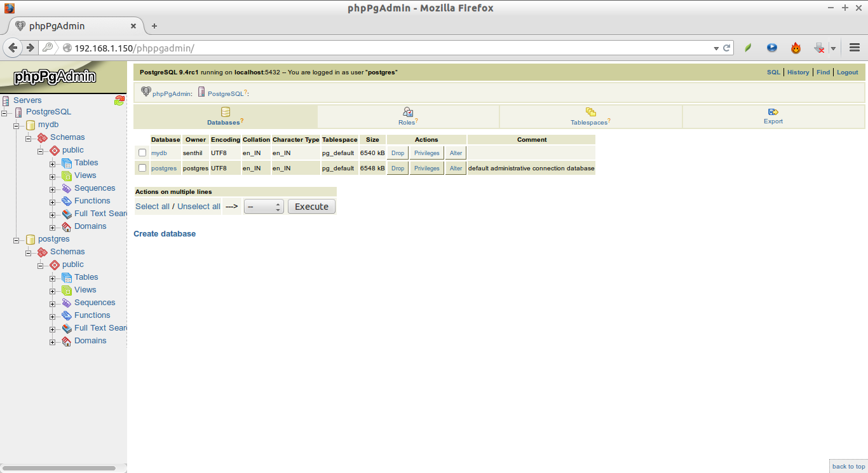
Task: Click the elephant icon in the breadcrumb
Action: click(146, 92)
